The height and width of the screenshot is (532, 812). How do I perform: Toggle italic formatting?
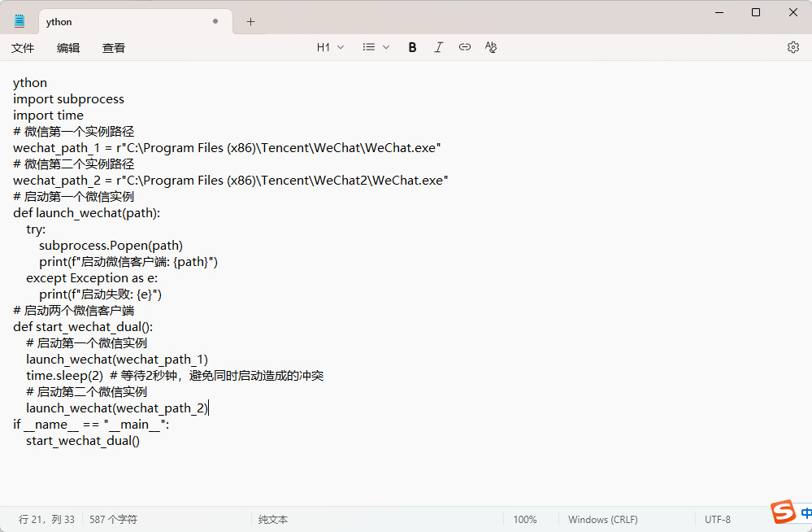(439, 47)
